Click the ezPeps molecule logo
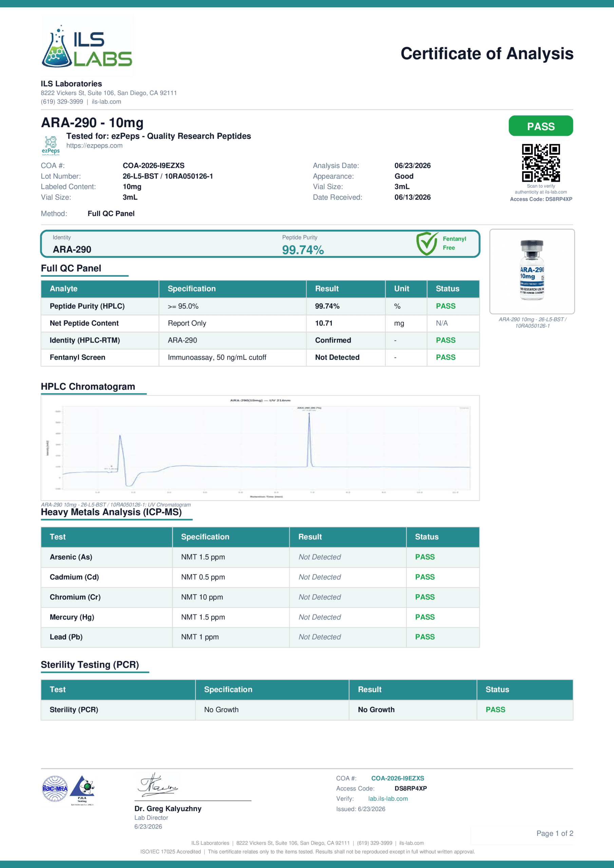Screen dimensions: 614x868 click(51, 145)
